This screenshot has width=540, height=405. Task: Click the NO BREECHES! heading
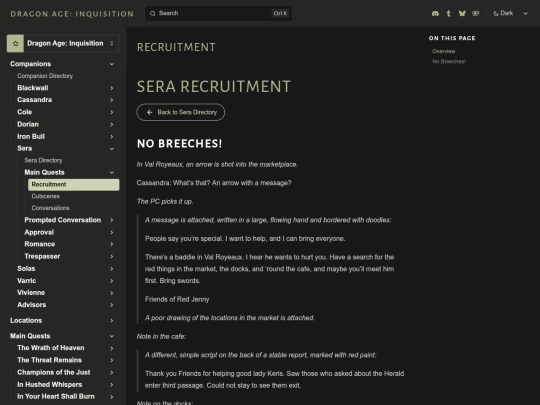pyautogui.click(x=179, y=144)
